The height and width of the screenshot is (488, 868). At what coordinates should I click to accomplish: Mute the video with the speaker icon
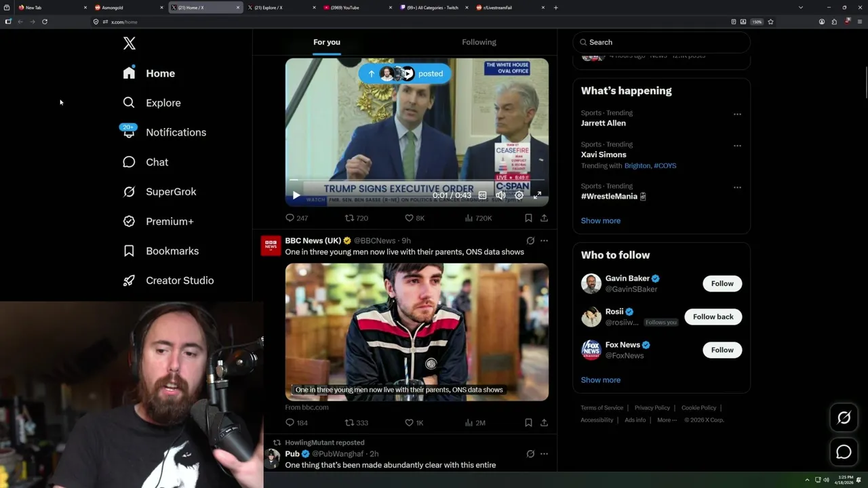pyautogui.click(x=500, y=195)
